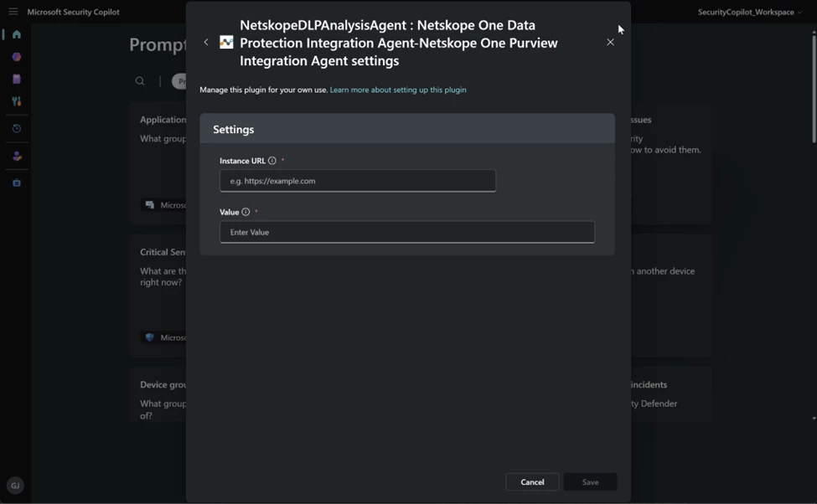
Task: Click scrollbar down arrow
Action: click(814, 418)
